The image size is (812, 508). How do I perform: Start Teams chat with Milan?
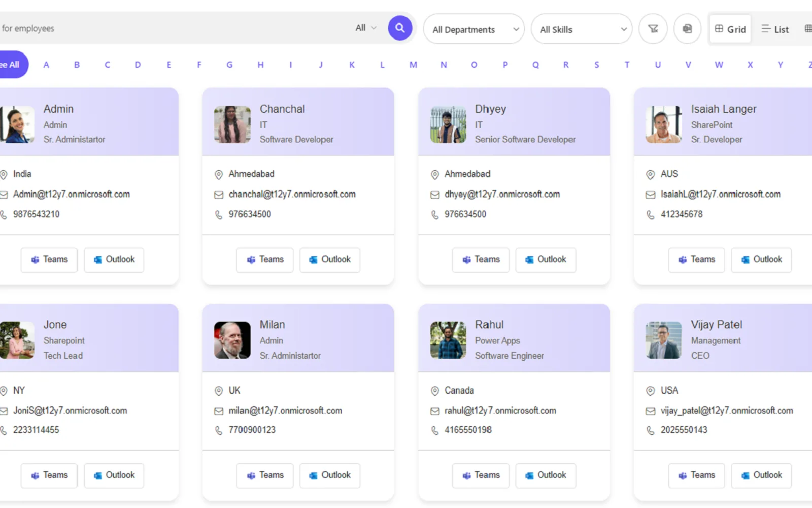coord(265,475)
